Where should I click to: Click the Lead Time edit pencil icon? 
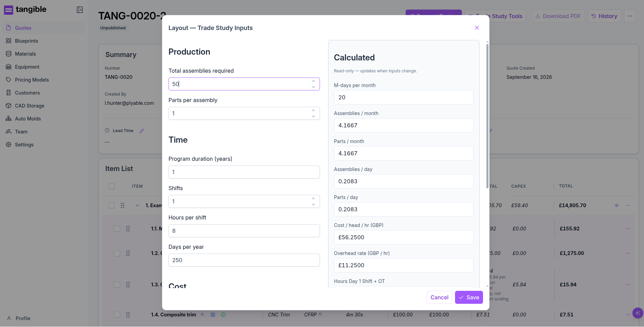point(142,131)
